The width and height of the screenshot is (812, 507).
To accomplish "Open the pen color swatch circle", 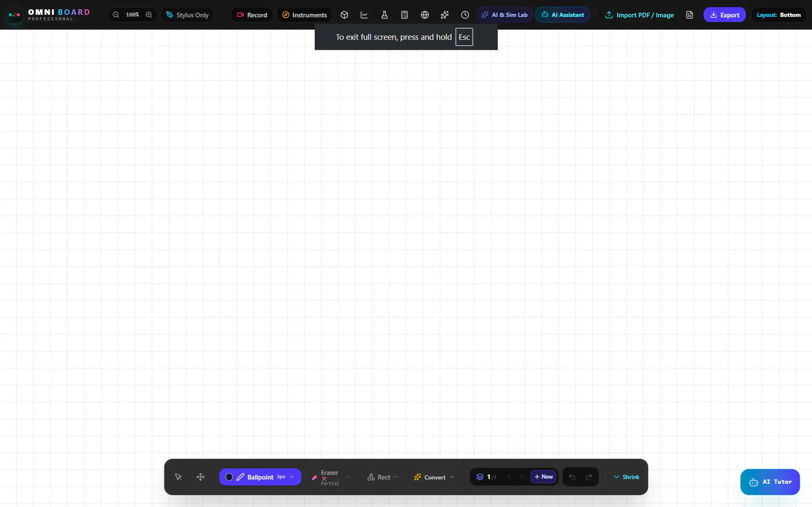I will click(229, 477).
